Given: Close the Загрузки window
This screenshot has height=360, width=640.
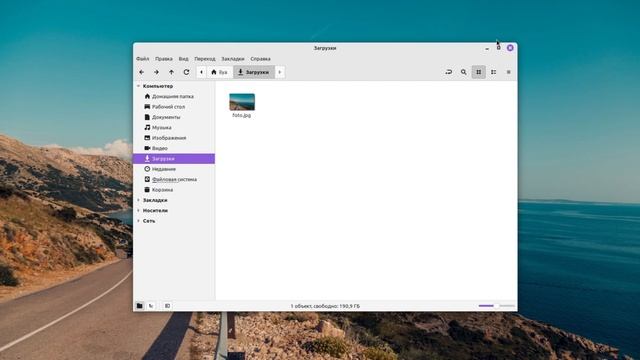Looking at the screenshot, I should [x=510, y=48].
